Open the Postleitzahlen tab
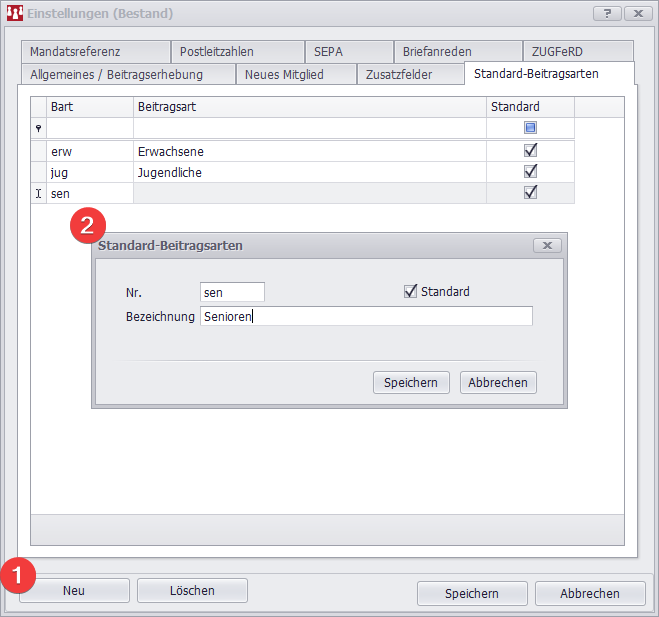 pyautogui.click(x=217, y=51)
